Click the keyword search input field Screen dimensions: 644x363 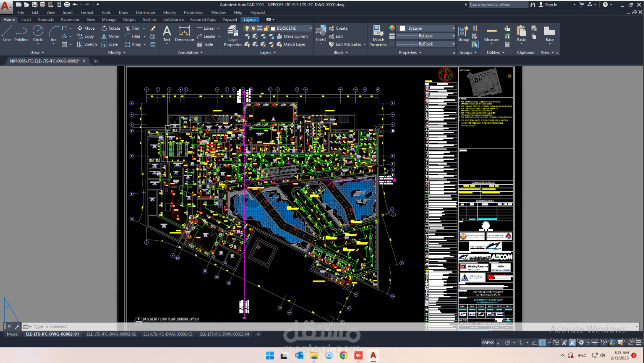click(498, 5)
